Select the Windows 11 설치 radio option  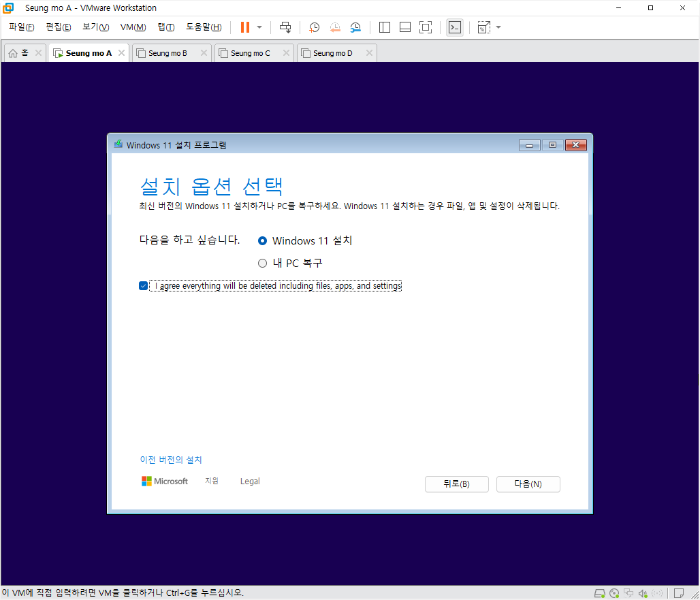point(263,240)
